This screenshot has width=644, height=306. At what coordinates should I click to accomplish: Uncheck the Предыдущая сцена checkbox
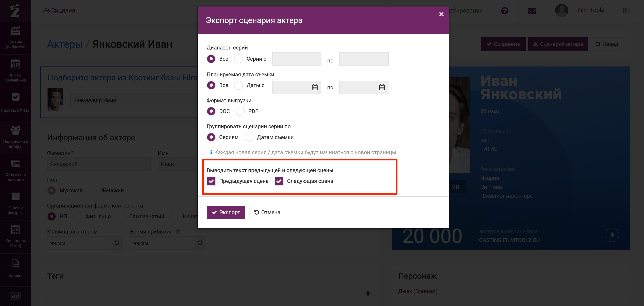pos(211,181)
